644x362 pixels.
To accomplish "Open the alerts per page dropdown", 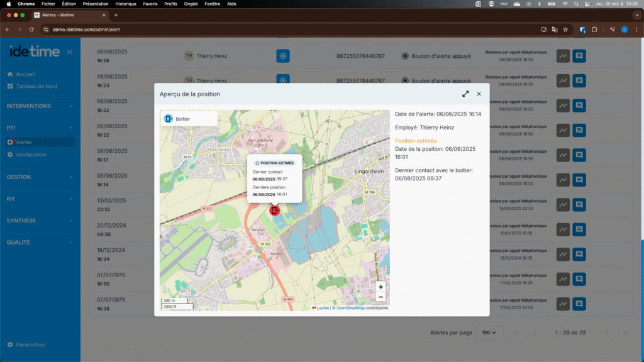I will tap(489, 332).
